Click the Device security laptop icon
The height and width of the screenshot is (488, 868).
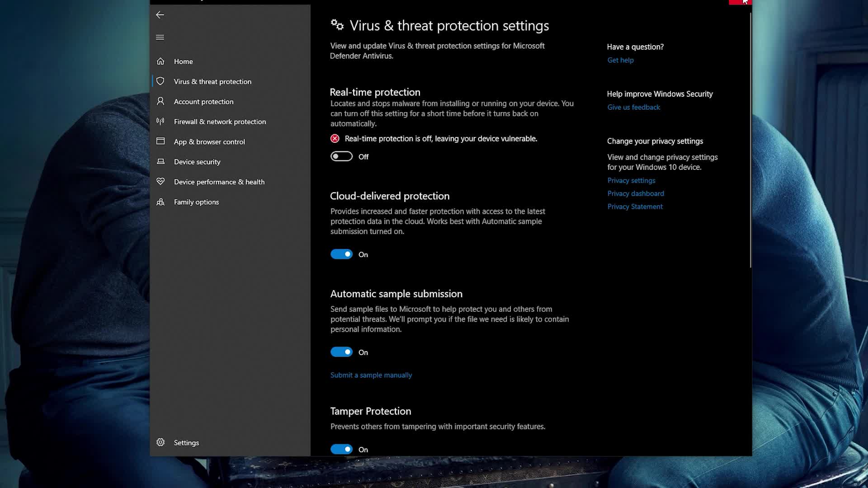(160, 161)
